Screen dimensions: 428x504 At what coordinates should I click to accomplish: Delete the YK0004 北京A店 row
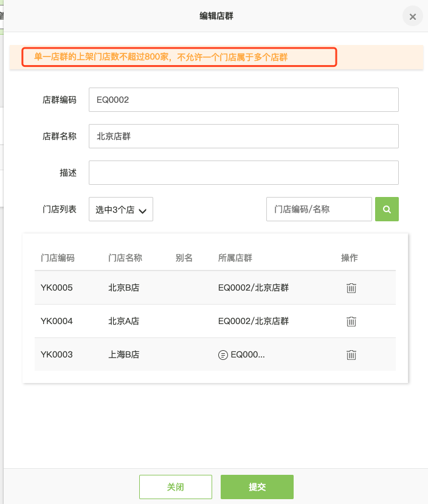coord(351,321)
